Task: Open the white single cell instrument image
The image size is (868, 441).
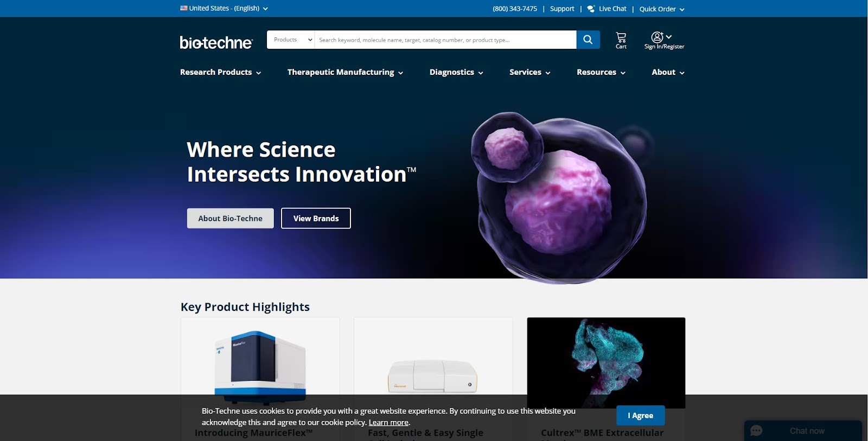Action: [433, 375]
